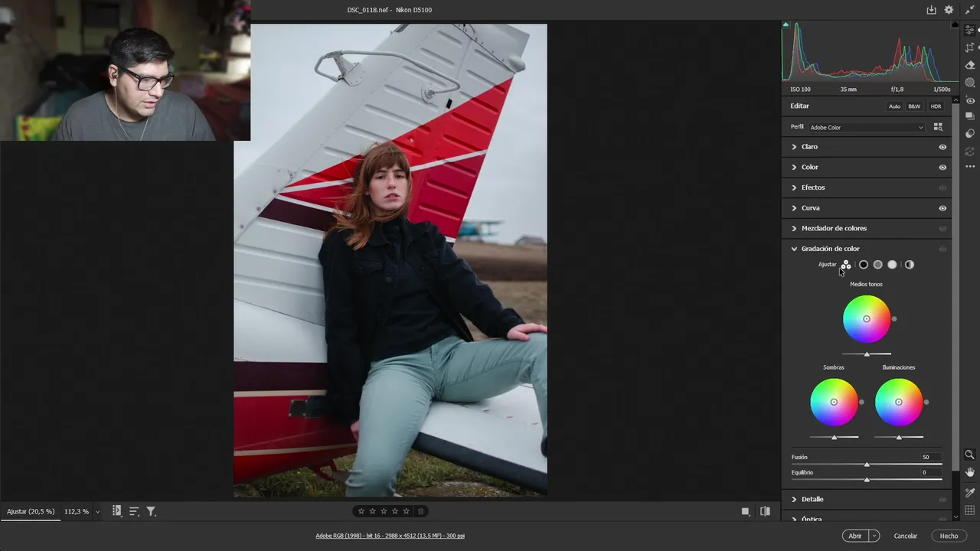Click the Hecho button

[949, 536]
